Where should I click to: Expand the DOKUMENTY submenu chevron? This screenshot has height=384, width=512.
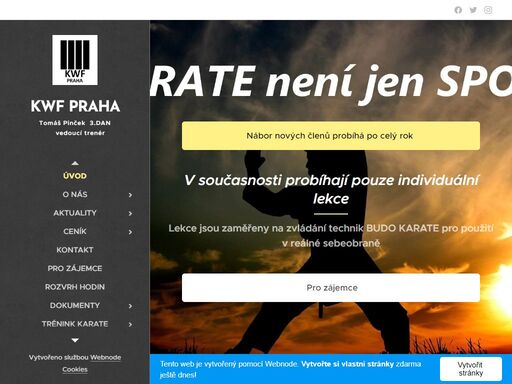pyautogui.click(x=130, y=306)
